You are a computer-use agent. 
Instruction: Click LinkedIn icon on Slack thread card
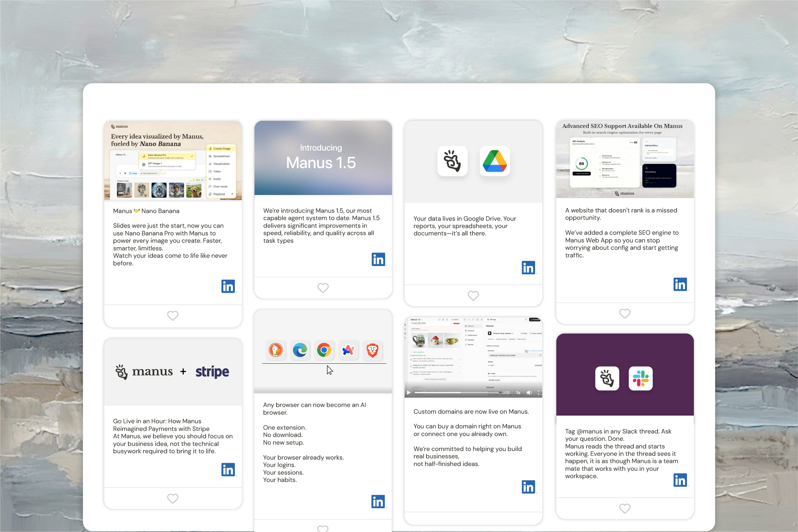click(x=680, y=480)
